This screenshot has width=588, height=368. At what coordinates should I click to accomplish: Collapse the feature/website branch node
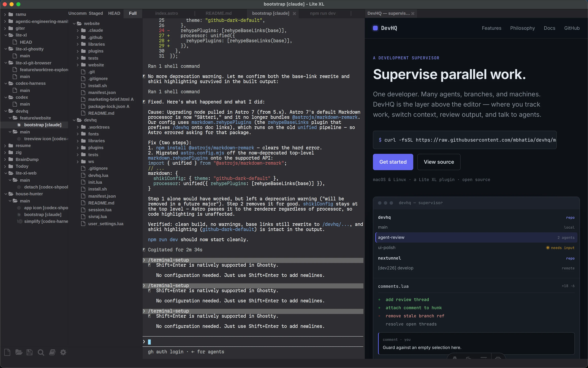(10, 118)
